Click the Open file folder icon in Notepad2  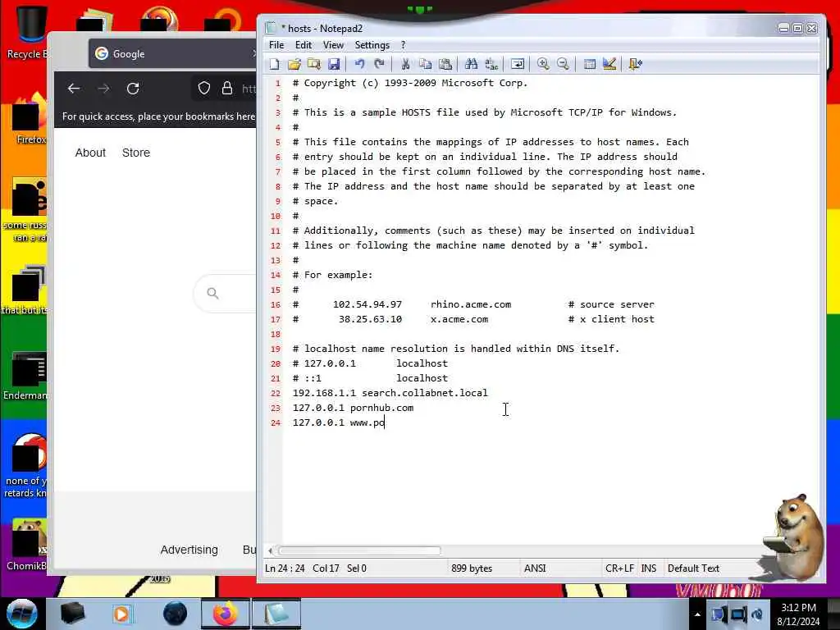[294, 64]
